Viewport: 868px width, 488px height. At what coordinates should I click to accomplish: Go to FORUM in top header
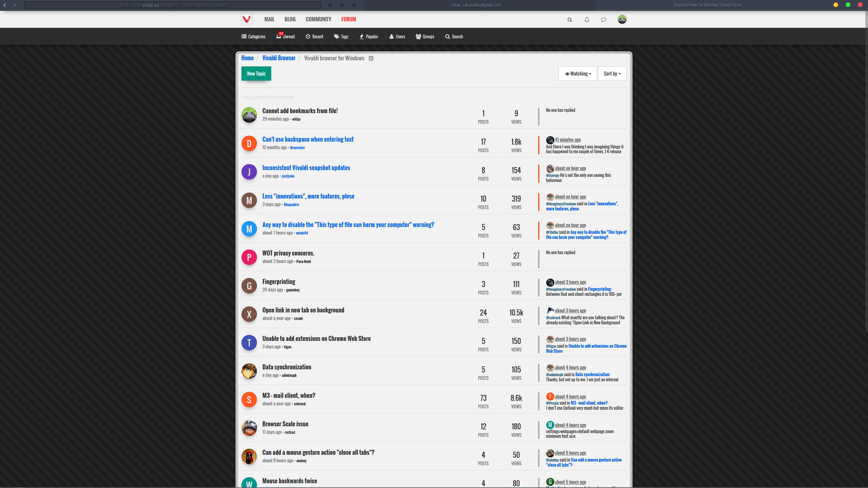[349, 19]
